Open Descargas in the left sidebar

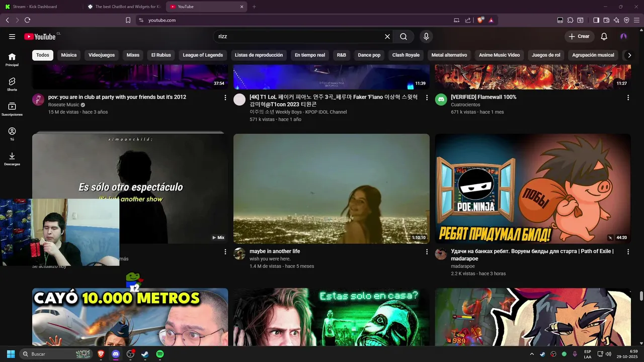coord(12,159)
